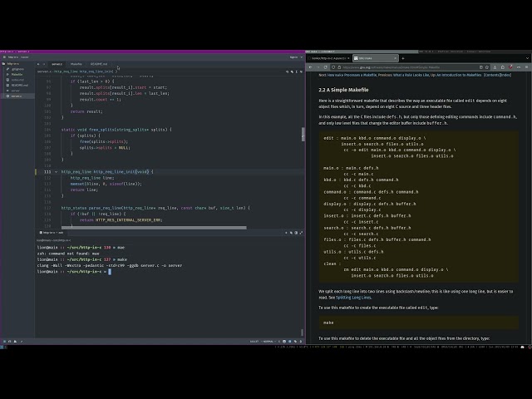532x399 pixels.
Task: Open the browser hamburger menu
Action: 526,67
